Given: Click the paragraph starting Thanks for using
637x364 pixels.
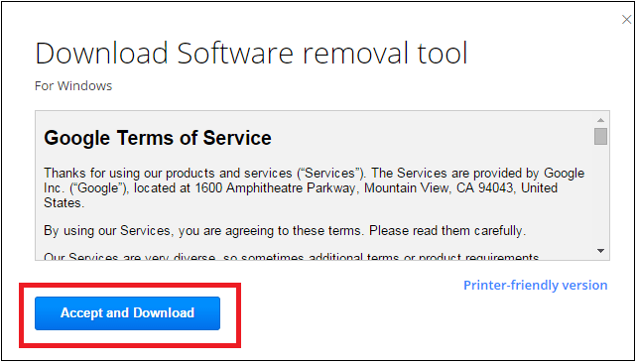Looking at the screenshot, I should [314, 187].
